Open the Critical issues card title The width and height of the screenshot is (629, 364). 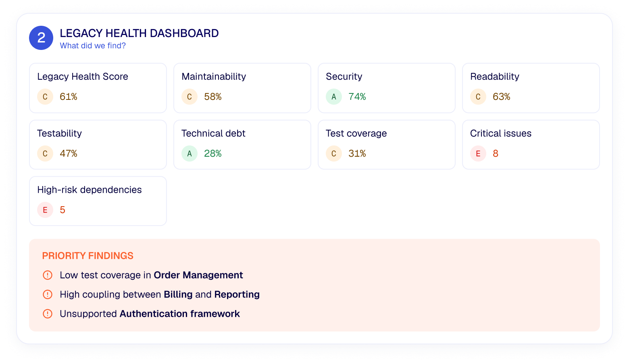click(501, 133)
